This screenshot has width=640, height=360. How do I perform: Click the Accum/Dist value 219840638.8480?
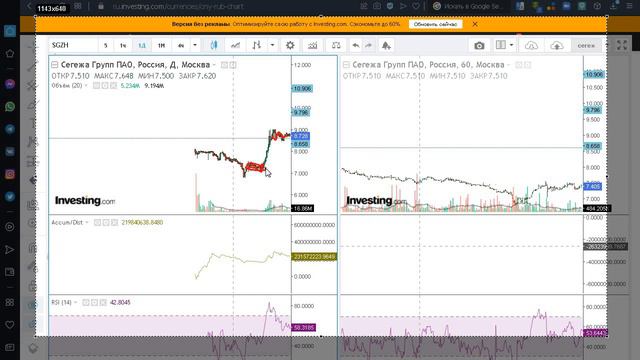pos(142,222)
